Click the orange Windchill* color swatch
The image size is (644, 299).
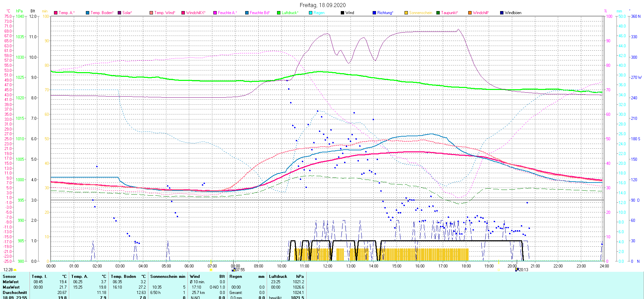click(470, 13)
